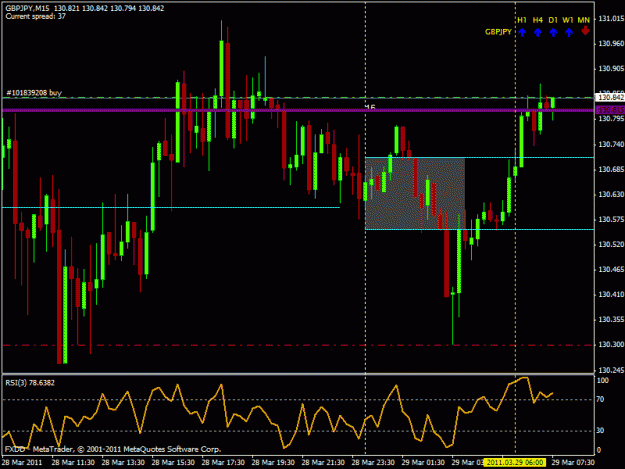
Task: Select the W1 timeframe label
Action: point(568,20)
